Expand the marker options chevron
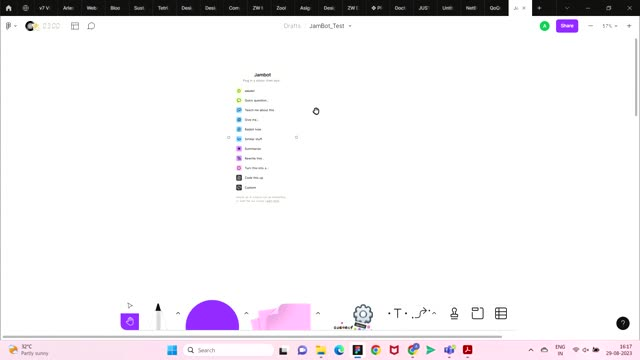This screenshot has width=640, height=360. [x=178, y=313]
